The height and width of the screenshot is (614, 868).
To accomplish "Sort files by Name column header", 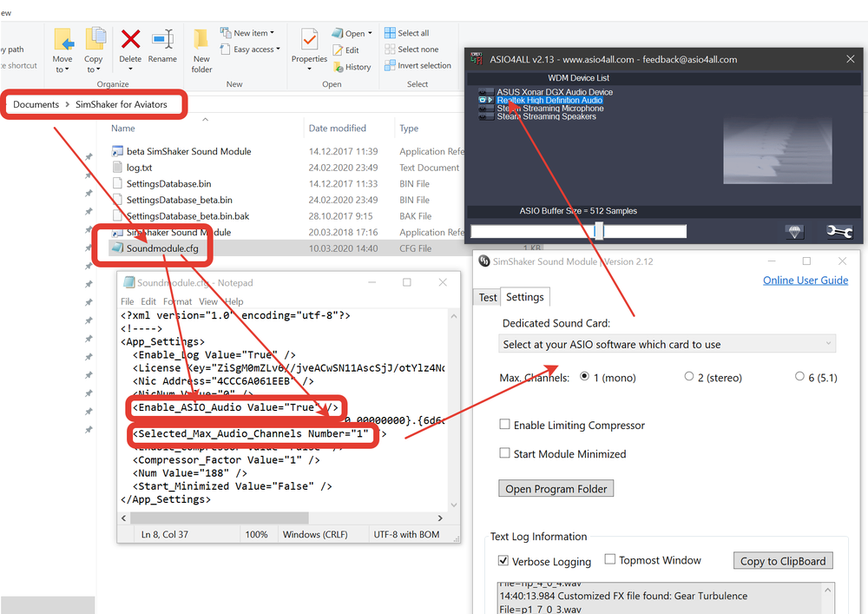I will point(123,128).
